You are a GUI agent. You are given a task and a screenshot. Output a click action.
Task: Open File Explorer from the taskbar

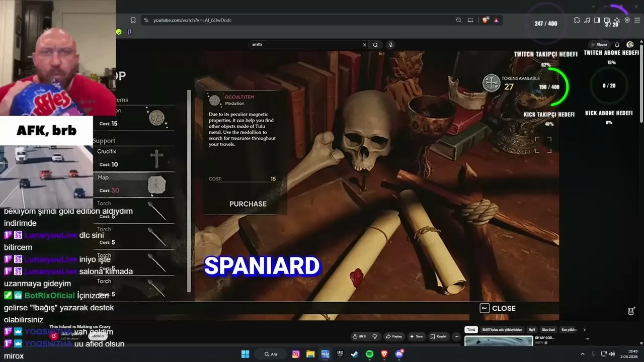pos(310,354)
